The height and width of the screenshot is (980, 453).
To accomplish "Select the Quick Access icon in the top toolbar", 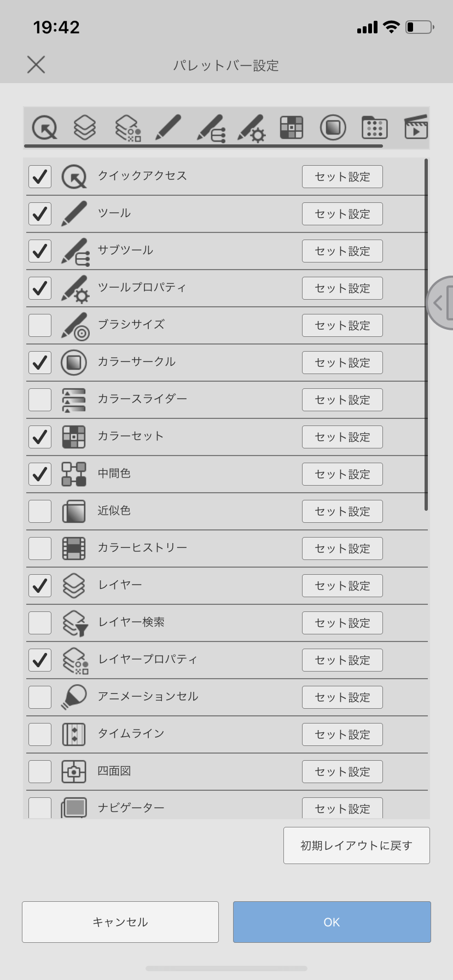I will [x=45, y=127].
